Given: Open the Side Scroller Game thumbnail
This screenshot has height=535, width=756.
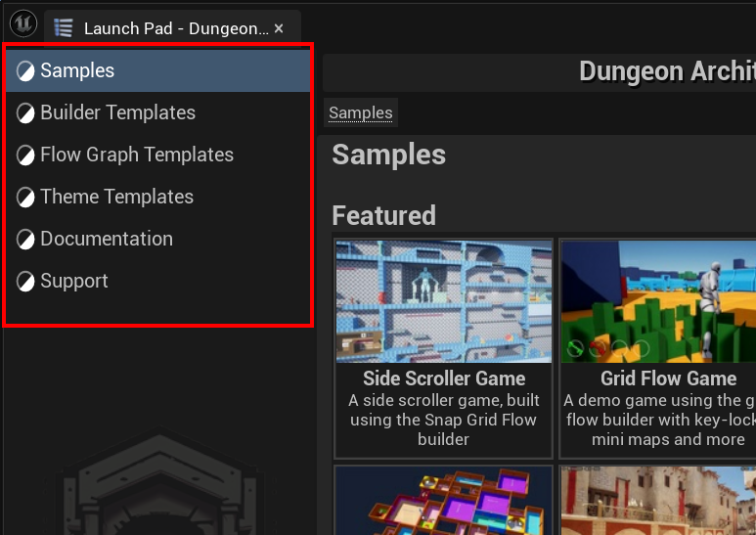Looking at the screenshot, I should (x=444, y=301).
